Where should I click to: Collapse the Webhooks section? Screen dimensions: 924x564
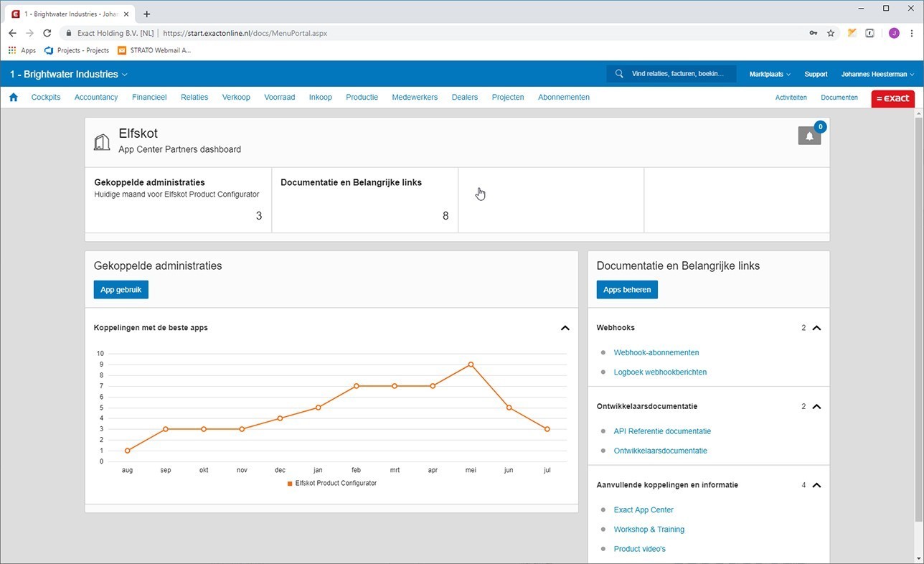[x=816, y=328]
